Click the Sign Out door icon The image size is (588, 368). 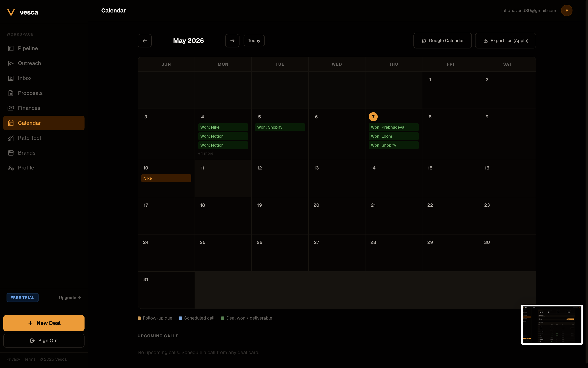[x=32, y=340]
